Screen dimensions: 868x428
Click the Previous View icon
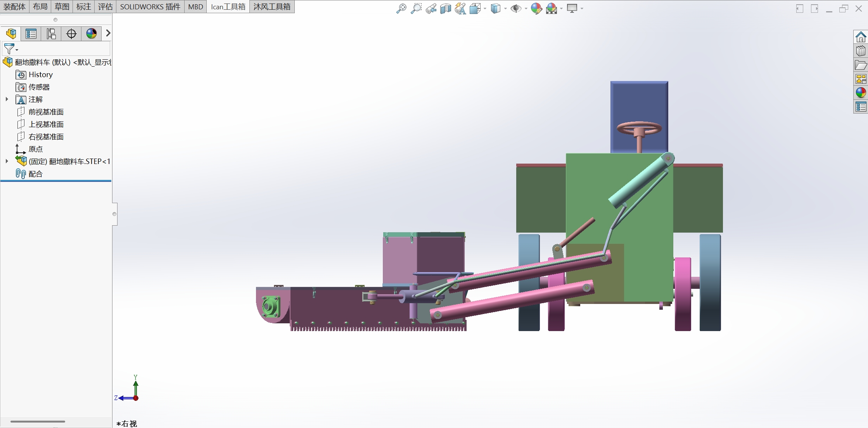point(431,8)
